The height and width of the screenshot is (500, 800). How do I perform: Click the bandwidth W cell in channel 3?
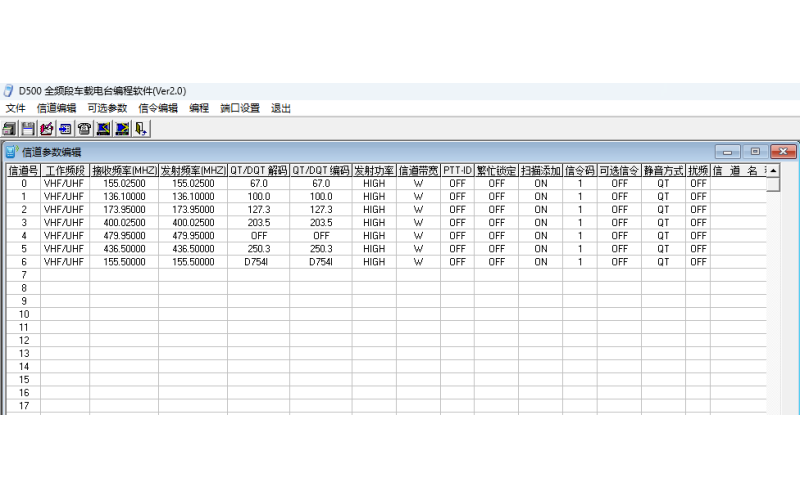(x=418, y=222)
